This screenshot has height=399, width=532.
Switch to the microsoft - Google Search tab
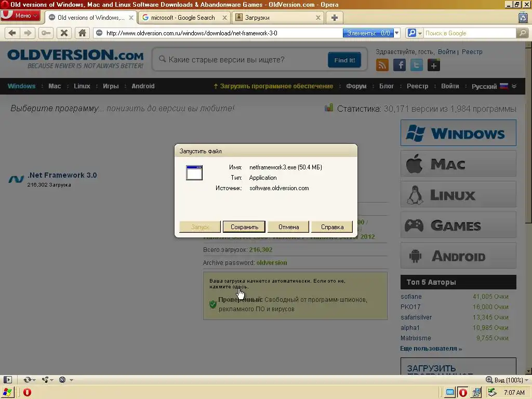pos(183,18)
